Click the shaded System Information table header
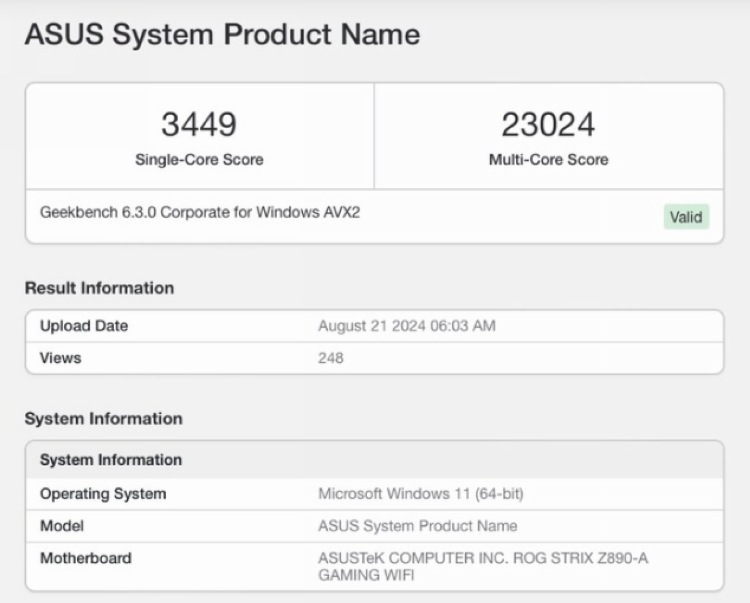Image resolution: width=750 pixels, height=603 pixels. (111, 460)
